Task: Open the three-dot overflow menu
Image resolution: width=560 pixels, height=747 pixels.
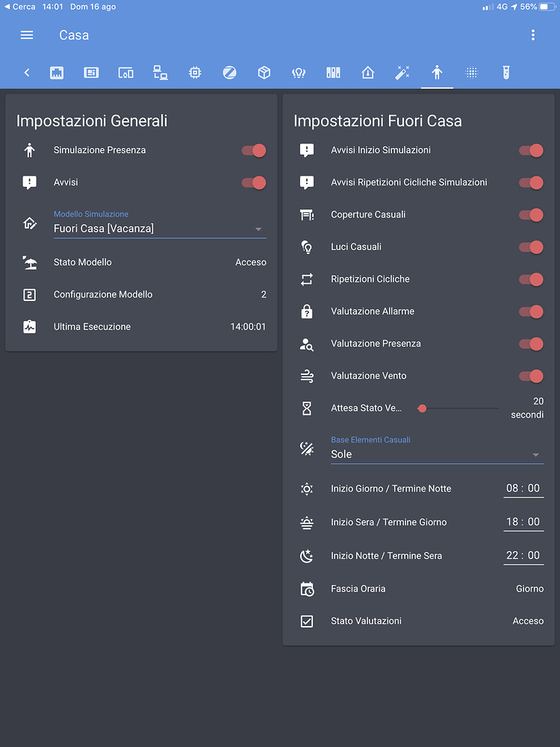Action: [533, 34]
